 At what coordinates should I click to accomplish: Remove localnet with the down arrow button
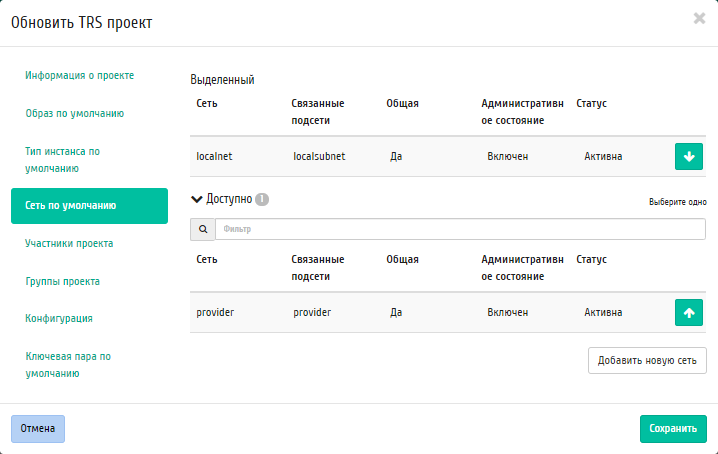coord(689,157)
